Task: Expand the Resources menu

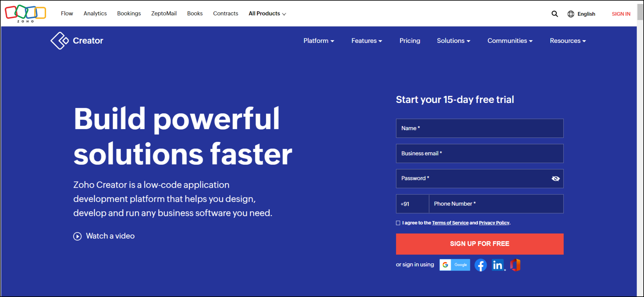Action: point(568,41)
